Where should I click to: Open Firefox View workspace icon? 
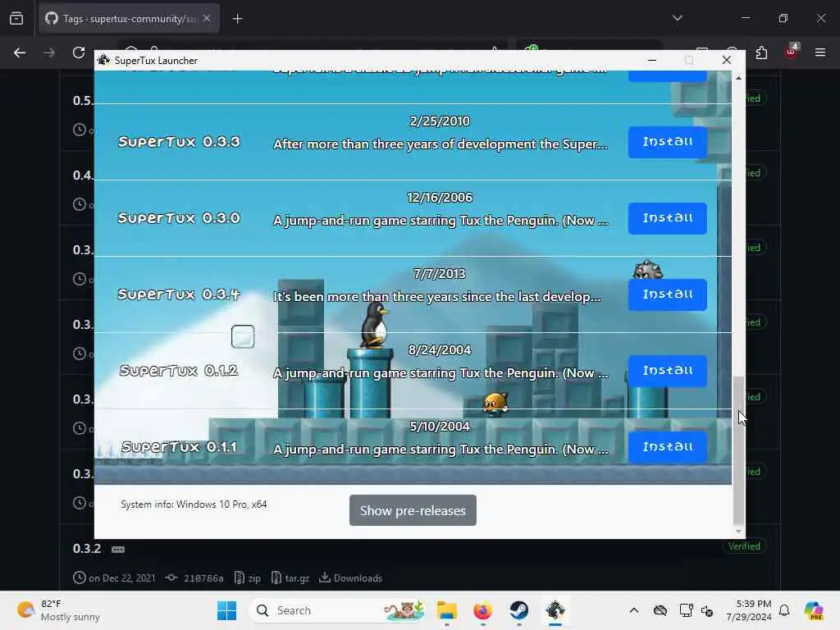(x=16, y=19)
